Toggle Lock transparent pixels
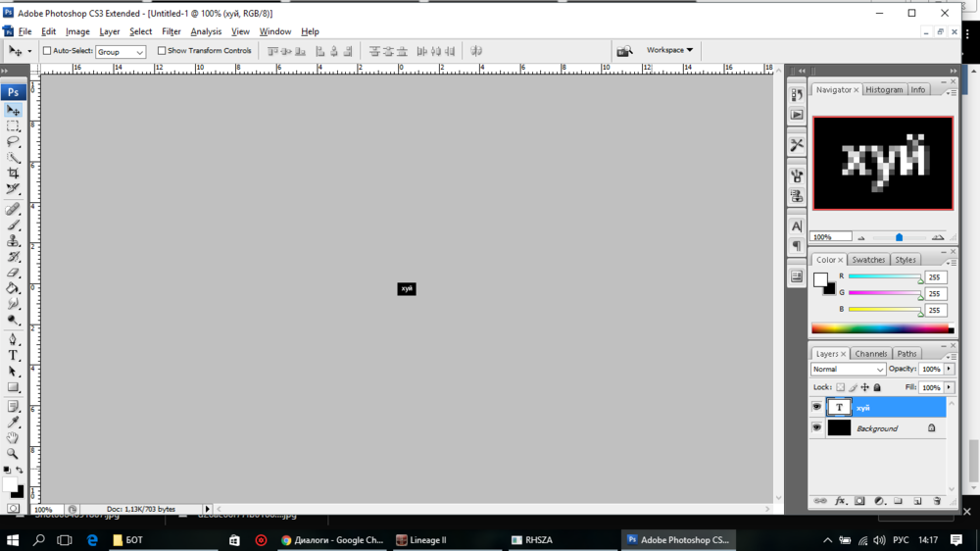980x551 pixels. click(841, 388)
